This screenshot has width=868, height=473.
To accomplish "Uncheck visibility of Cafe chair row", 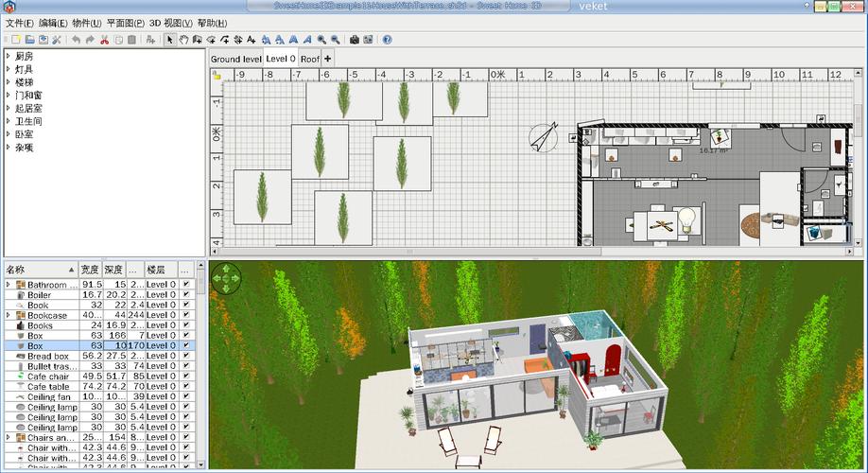I will click(x=185, y=376).
